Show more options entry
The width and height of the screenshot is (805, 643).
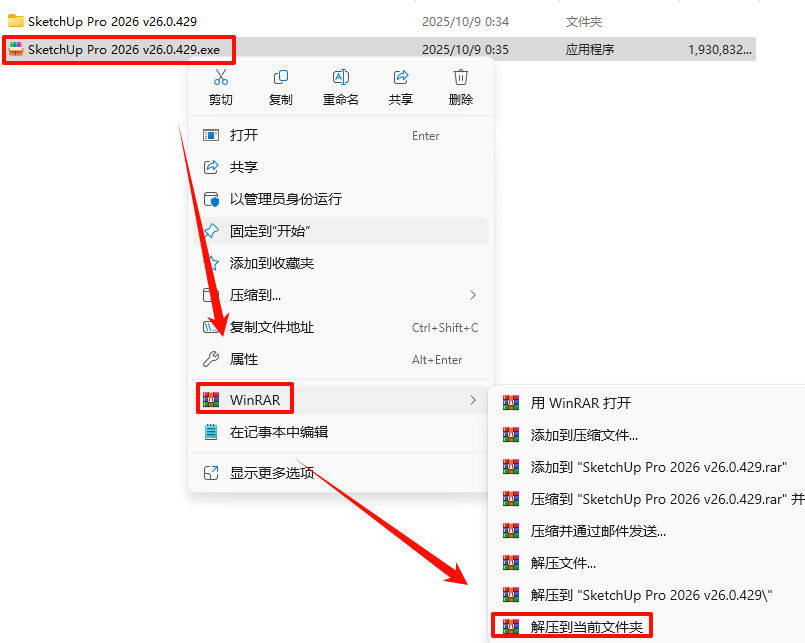coord(341,473)
